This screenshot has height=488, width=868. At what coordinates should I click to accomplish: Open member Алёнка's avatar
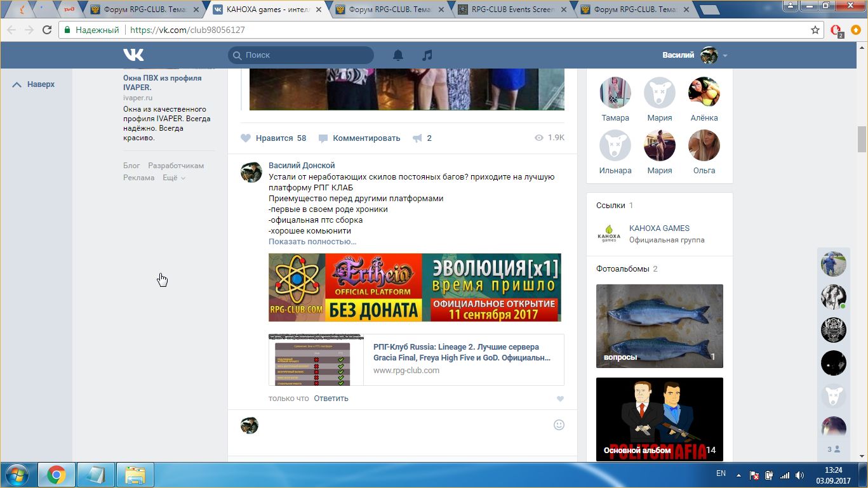[704, 93]
